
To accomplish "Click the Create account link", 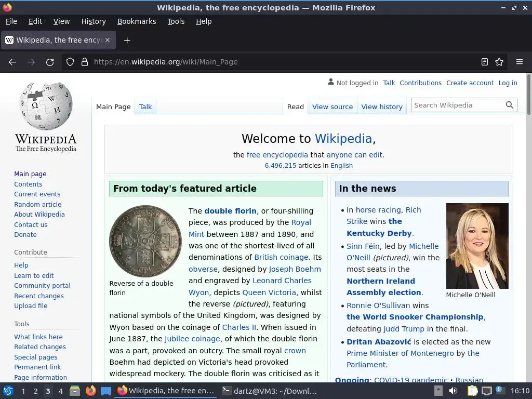I will 470,83.
